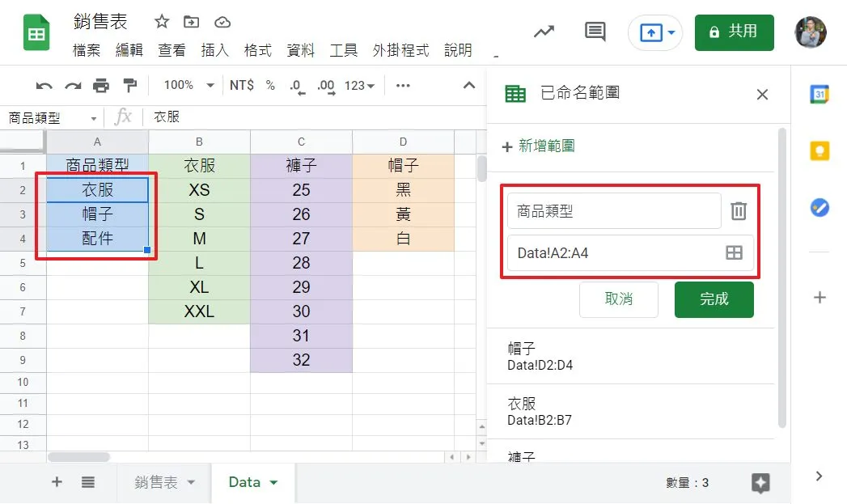Click the Data!A2:A4 range input field

click(x=630, y=253)
